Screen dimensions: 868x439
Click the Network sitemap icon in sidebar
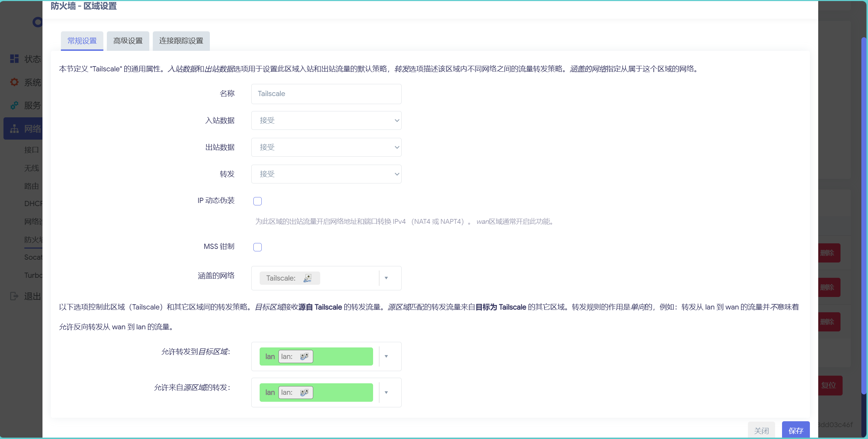pos(14,129)
